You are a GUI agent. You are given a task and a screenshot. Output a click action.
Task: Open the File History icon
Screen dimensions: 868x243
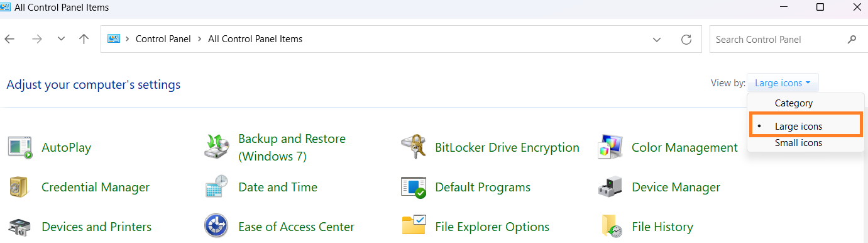coord(612,227)
